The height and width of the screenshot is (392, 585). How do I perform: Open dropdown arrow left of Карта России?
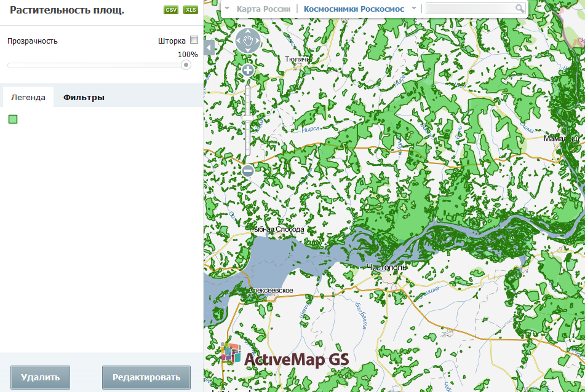[228, 9]
